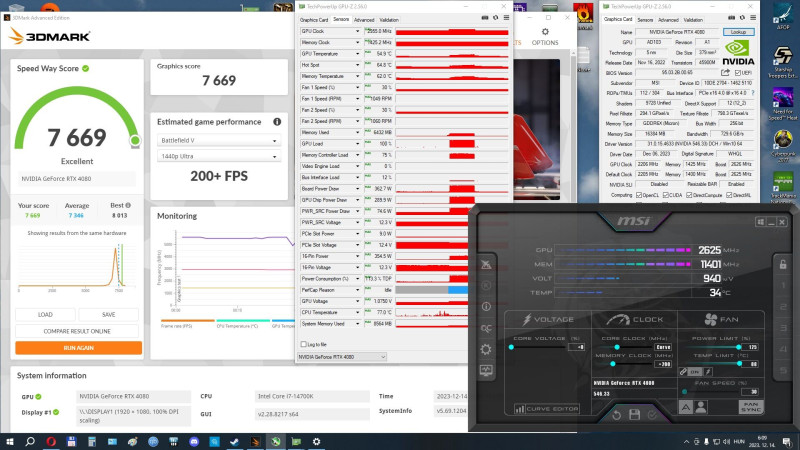Open Advanced tab in right GPU-Z window
800x450 pixels.
pyautogui.click(x=668, y=20)
